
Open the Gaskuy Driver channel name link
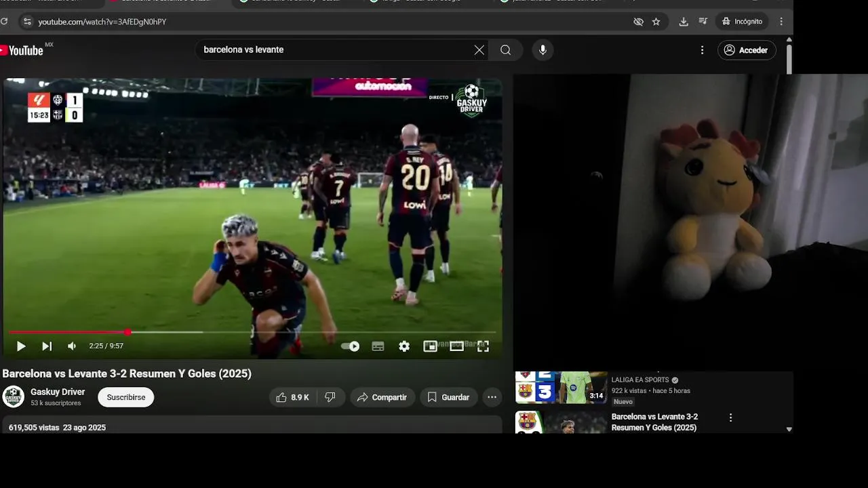(x=58, y=392)
